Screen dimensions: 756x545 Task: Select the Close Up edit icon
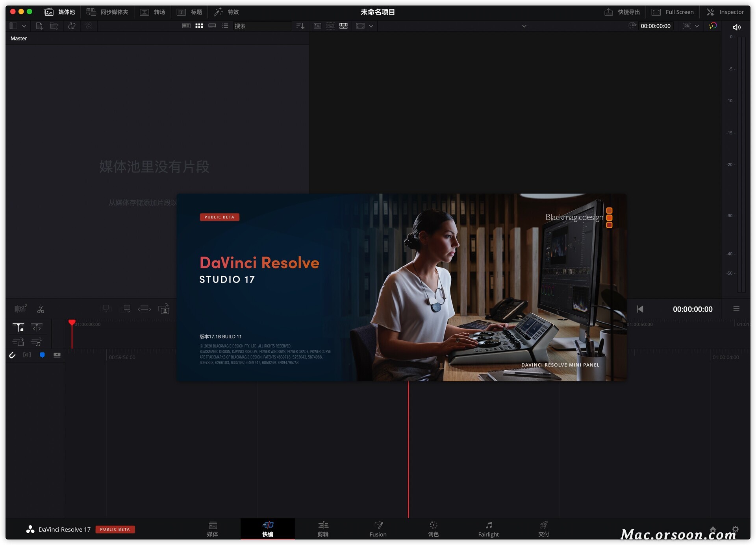pyautogui.click(x=164, y=309)
